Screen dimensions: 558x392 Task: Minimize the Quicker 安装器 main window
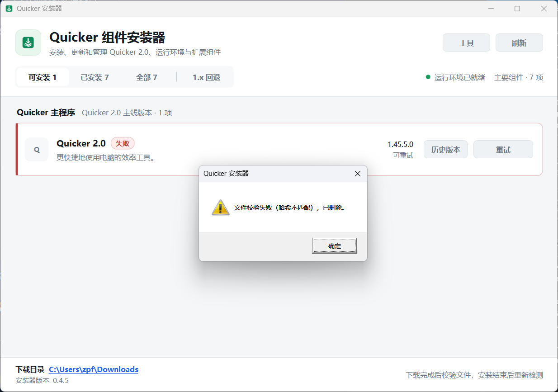(x=491, y=9)
